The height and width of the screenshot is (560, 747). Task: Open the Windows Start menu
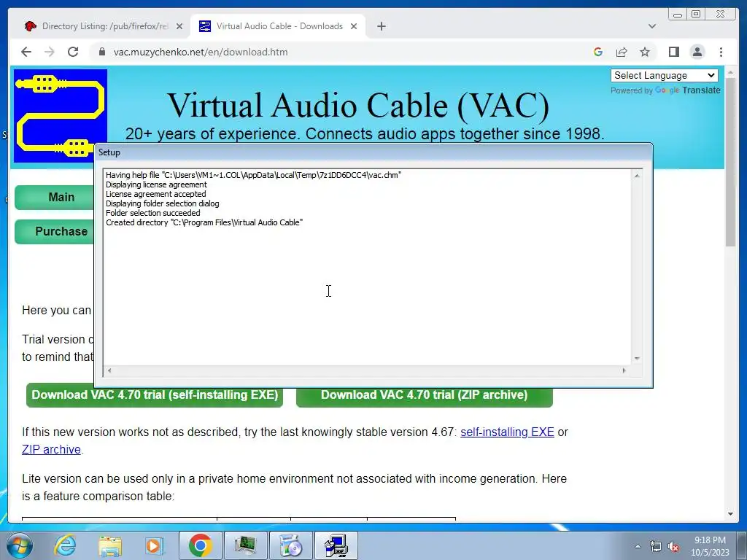pyautogui.click(x=19, y=545)
